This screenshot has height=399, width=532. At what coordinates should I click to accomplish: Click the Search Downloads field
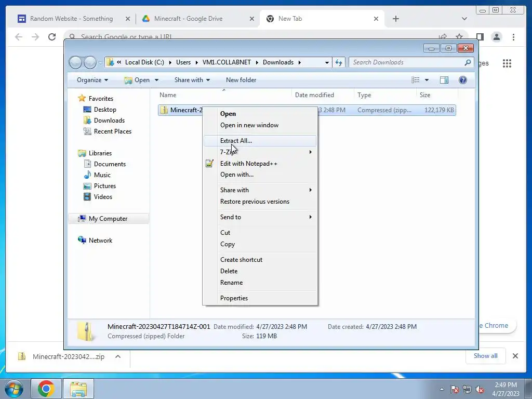(x=407, y=62)
